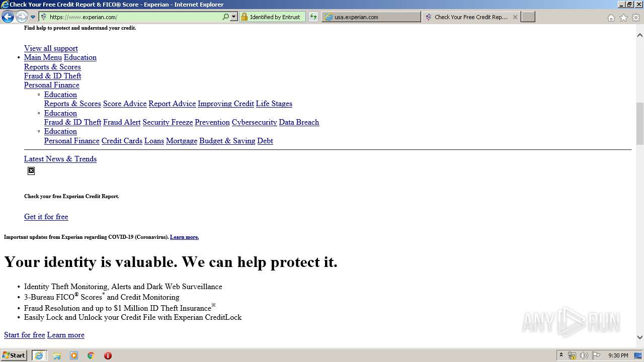The image size is (644, 362).
Task: Open the Tools gear icon
Action: pos(636,18)
